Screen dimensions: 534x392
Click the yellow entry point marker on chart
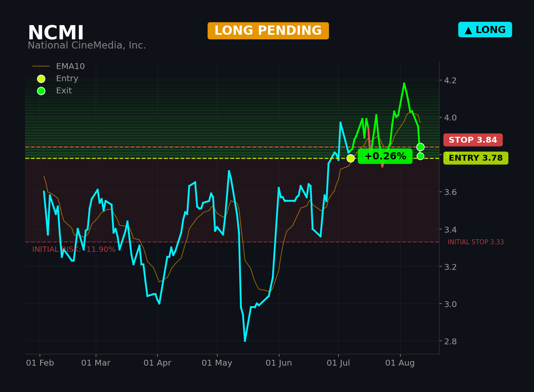(350, 158)
